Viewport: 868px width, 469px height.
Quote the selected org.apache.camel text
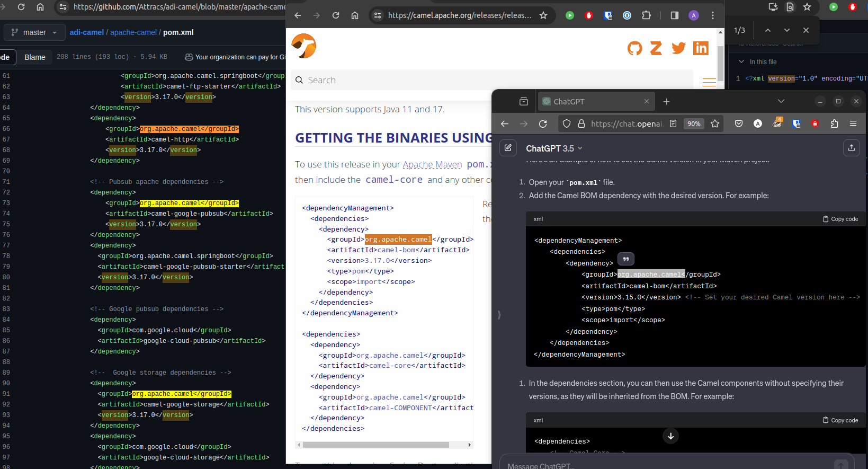tap(626, 259)
